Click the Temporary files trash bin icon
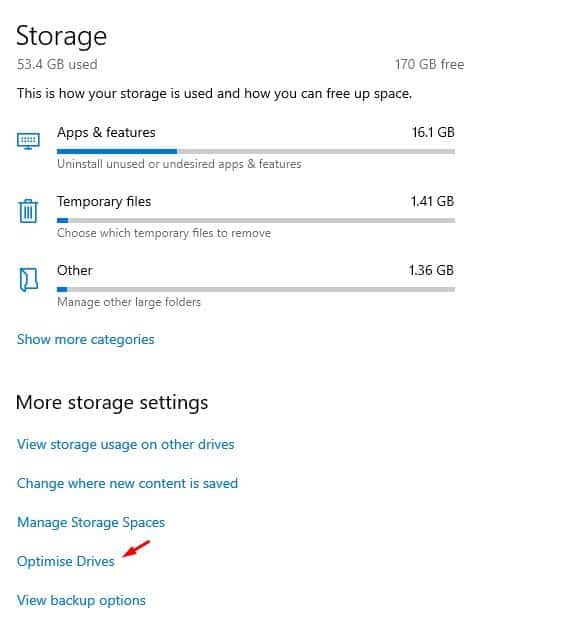 [x=28, y=211]
